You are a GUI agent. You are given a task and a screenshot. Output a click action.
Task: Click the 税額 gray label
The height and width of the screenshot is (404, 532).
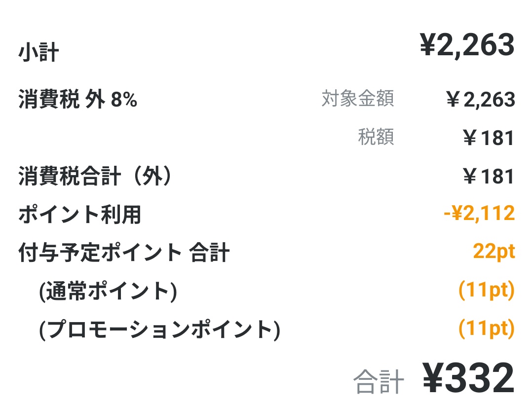pos(376,138)
